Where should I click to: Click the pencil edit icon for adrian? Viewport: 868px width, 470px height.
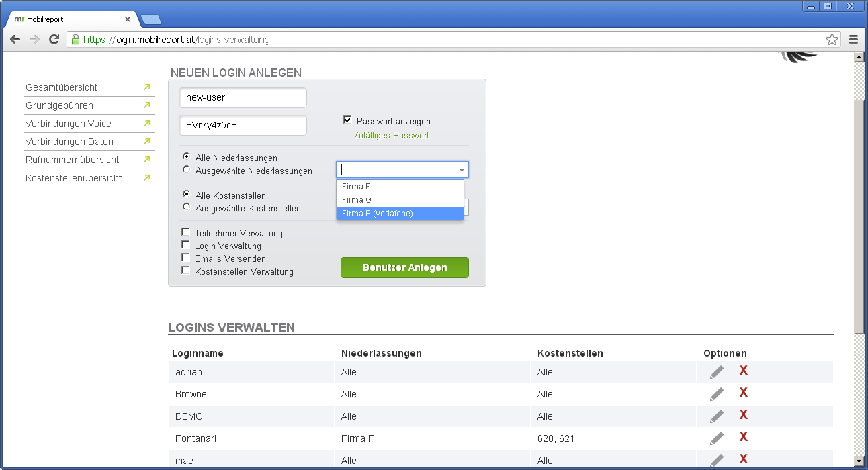point(717,372)
